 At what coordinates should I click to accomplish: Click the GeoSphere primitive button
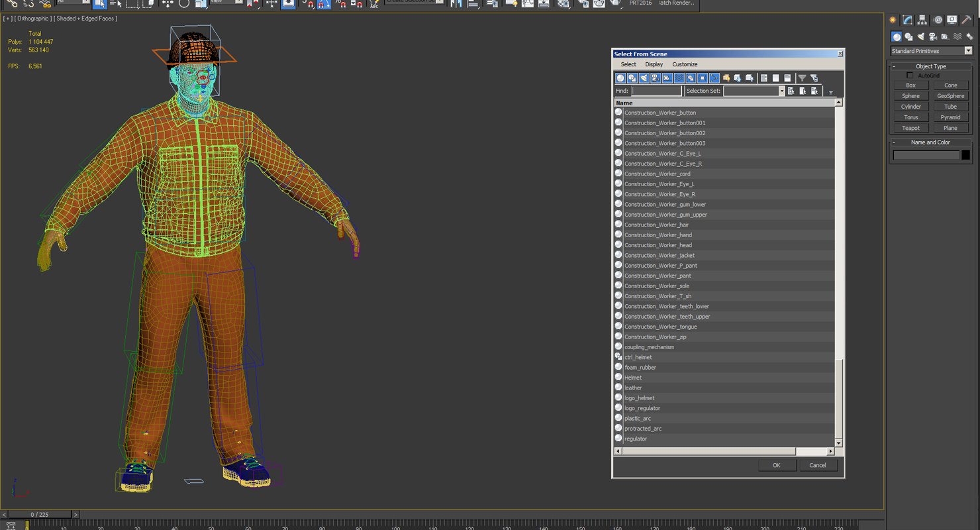tap(950, 96)
